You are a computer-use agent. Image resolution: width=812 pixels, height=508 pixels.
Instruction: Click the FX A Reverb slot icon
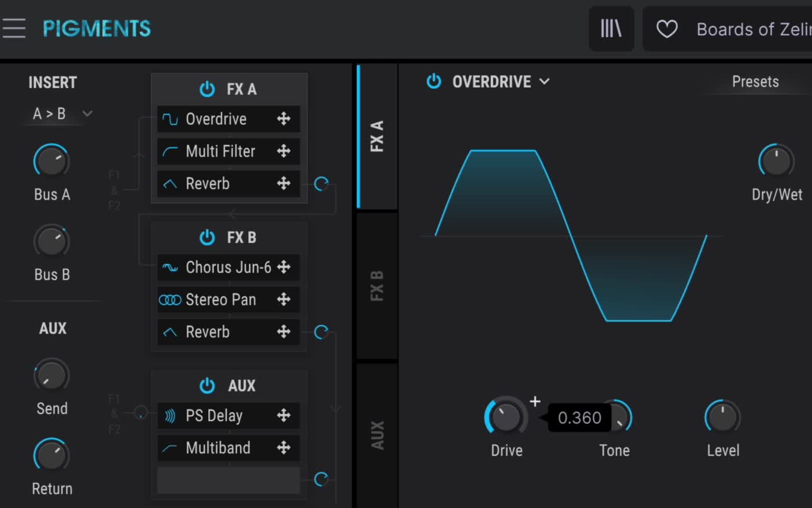pyautogui.click(x=170, y=184)
